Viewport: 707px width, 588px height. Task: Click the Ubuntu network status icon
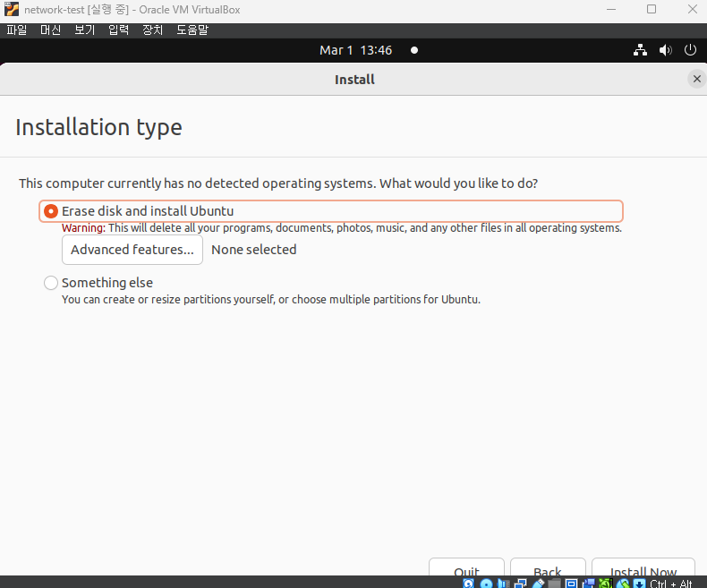tap(640, 50)
